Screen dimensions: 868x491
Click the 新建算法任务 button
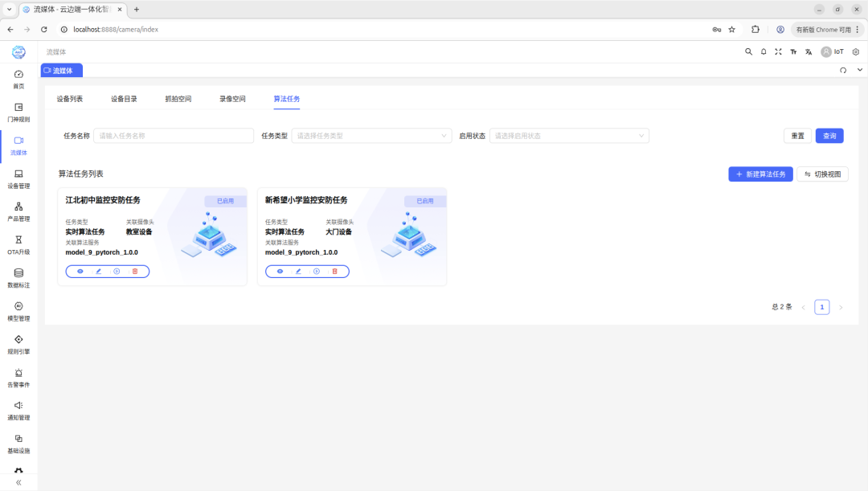tap(760, 174)
